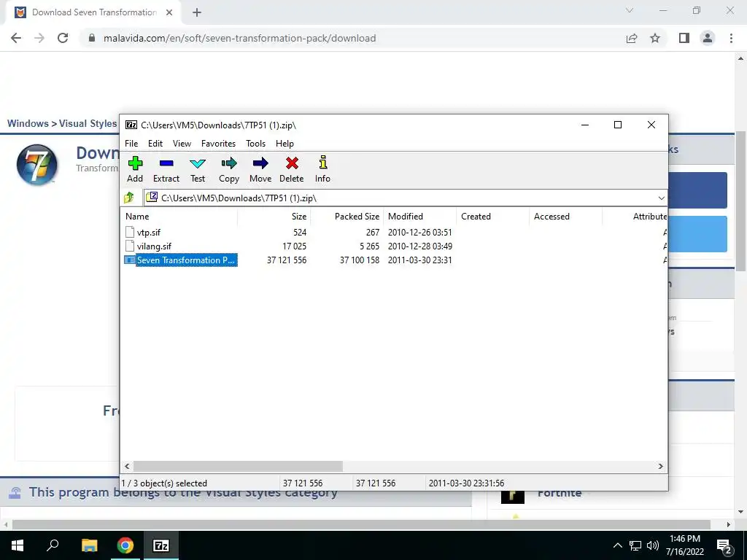Open Chrome tab search chevron

pos(630,10)
